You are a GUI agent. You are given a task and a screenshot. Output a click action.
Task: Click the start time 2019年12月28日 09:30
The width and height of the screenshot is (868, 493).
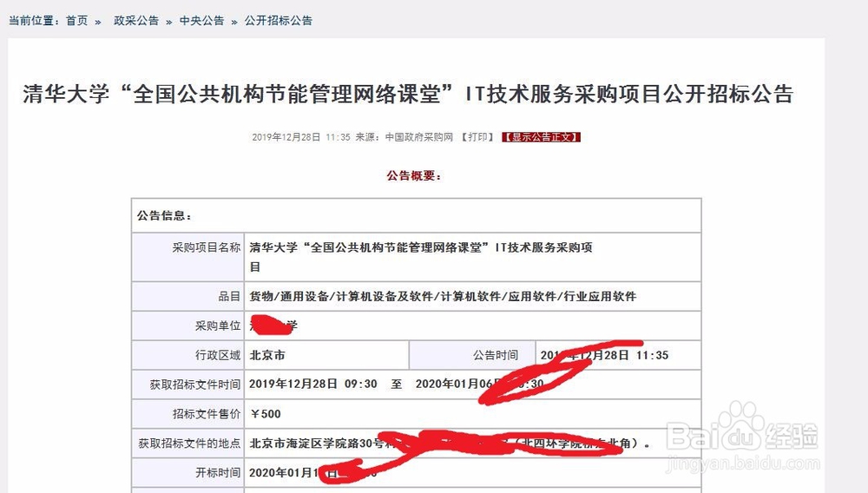(x=312, y=384)
